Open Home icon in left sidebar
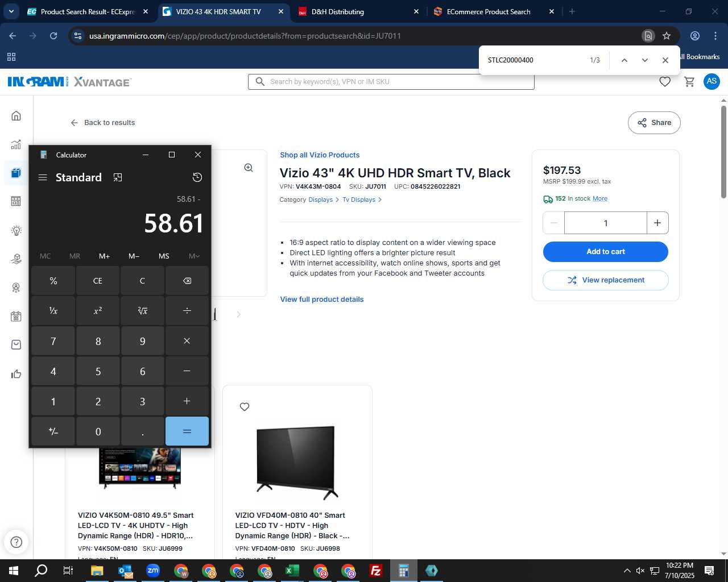Viewport: 728px width, 582px height. click(16, 116)
